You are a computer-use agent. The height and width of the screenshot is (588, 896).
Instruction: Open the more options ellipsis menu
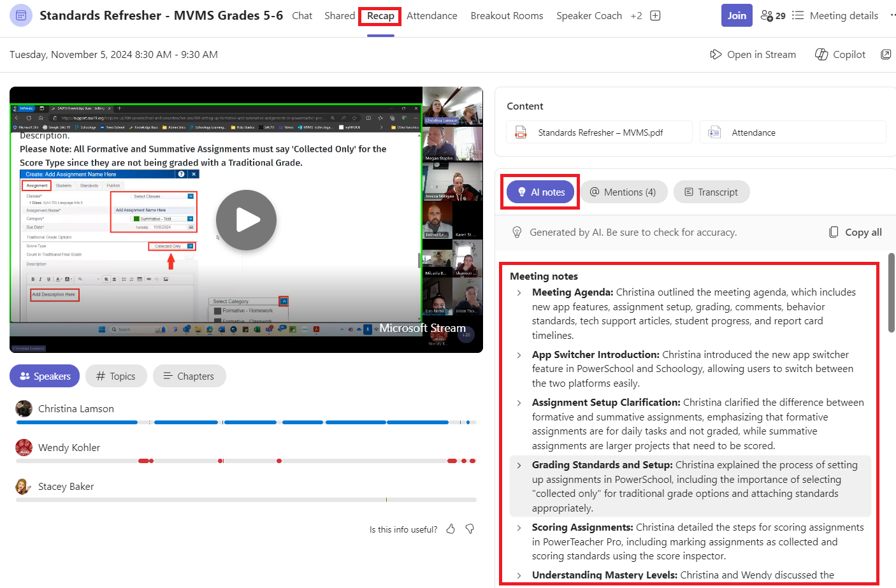892,15
